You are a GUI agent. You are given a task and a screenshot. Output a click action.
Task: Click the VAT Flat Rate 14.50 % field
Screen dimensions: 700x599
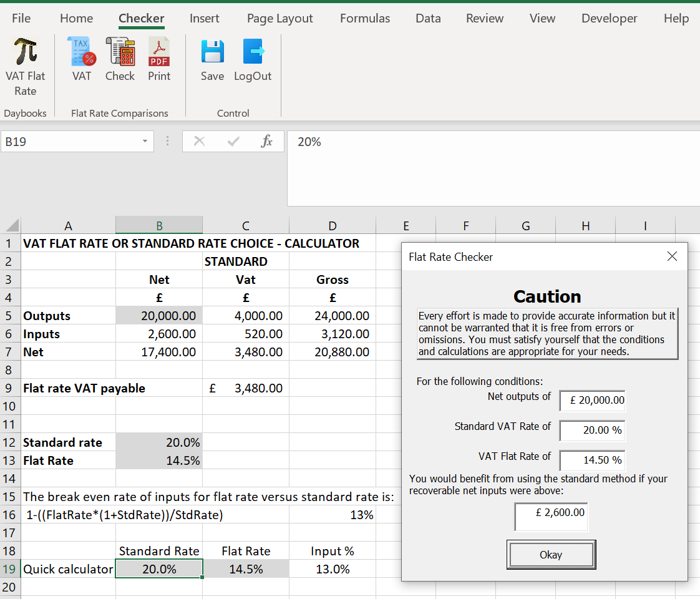pyautogui.click(x=593, y=460)
